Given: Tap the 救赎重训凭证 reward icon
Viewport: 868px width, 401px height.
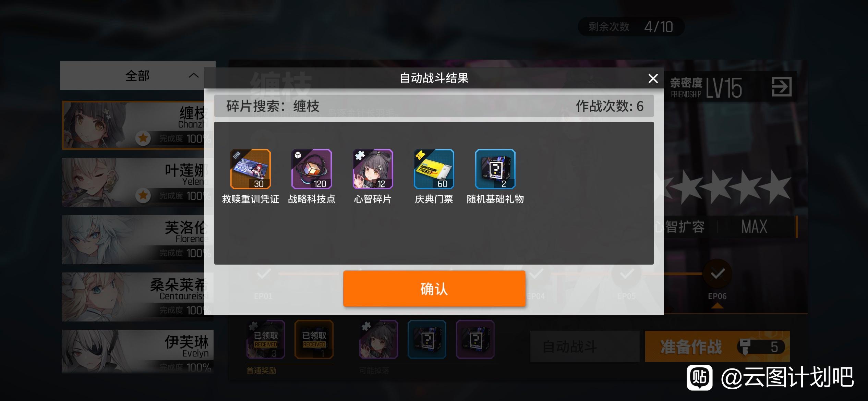Looking at the screenshot, I should pos(251,169).
